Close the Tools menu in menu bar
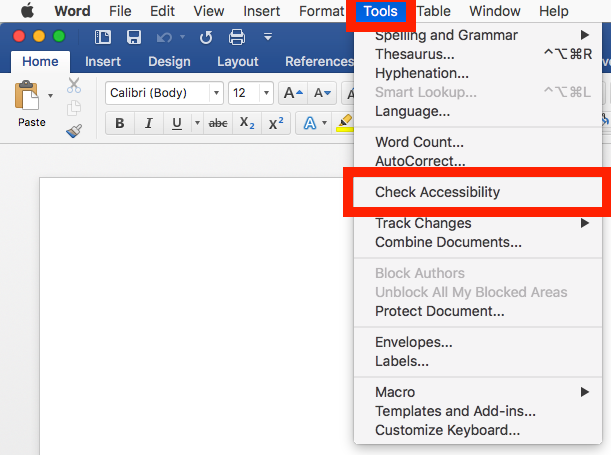Screen dimensions: 611x455 (x=381, y=11)
